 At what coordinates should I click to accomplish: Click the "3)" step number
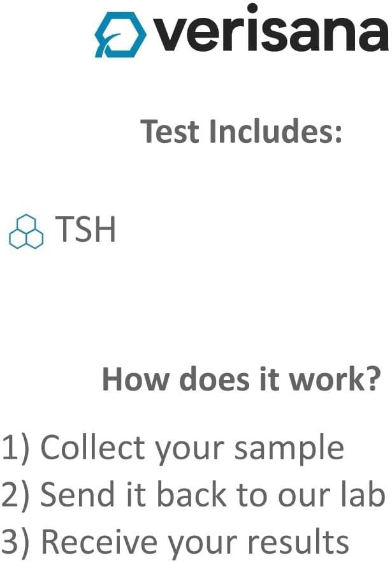tap(16, 541)
